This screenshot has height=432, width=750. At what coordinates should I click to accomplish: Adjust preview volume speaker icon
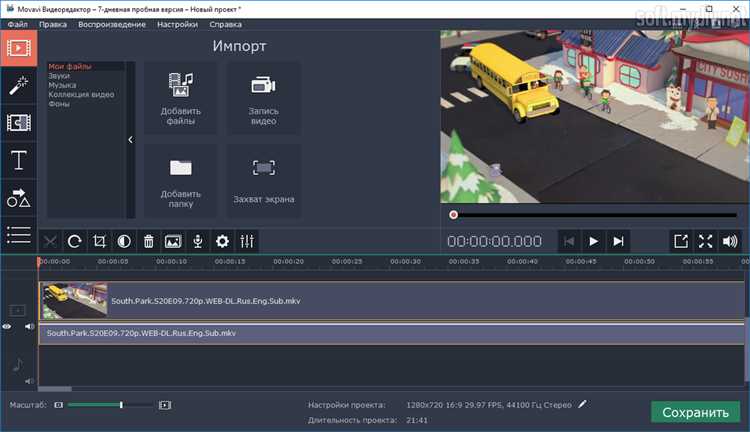pyautogui.click(x=730, y=241)
